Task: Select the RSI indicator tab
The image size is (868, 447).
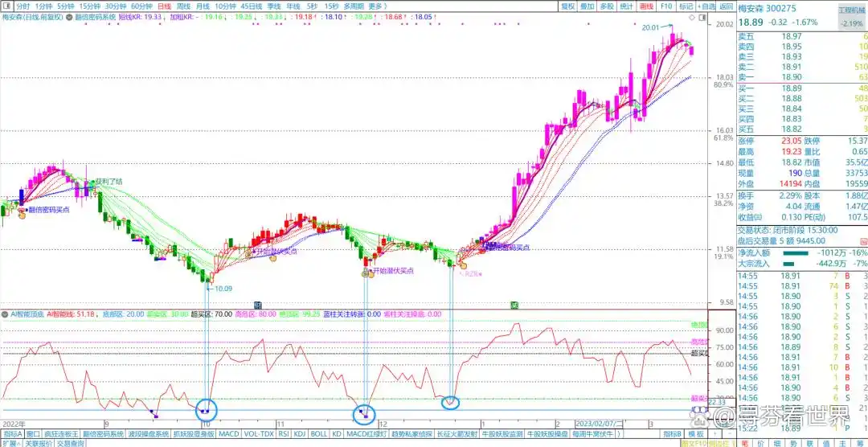Action: 284,433
